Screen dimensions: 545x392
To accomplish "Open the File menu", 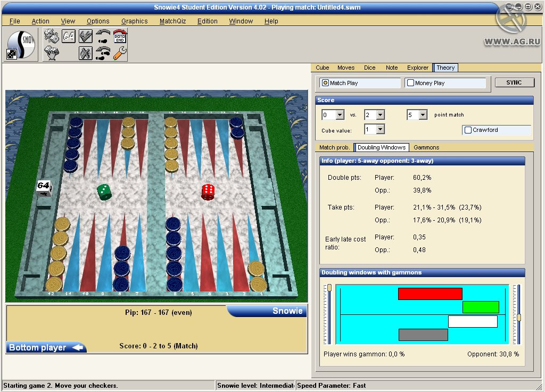I will click(14, 21).
